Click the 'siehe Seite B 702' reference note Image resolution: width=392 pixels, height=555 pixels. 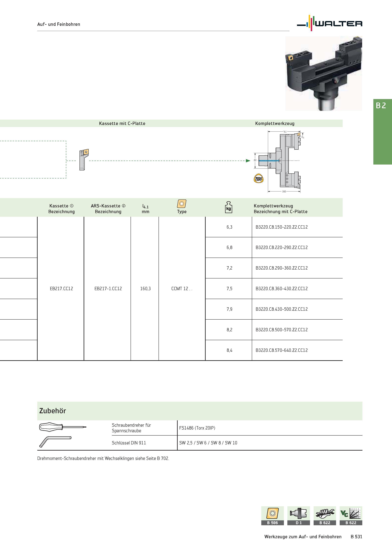(x=152, y=458)
